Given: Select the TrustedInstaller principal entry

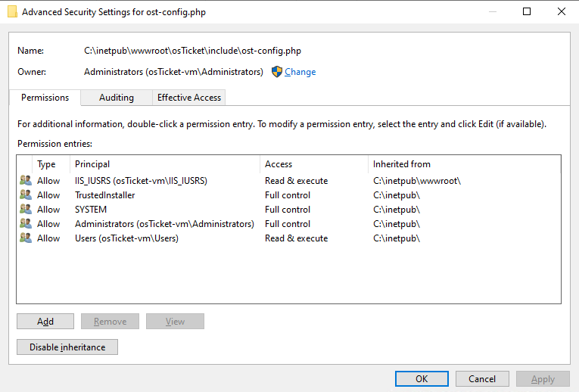Looking at the screenshot, I should (105, 195).
